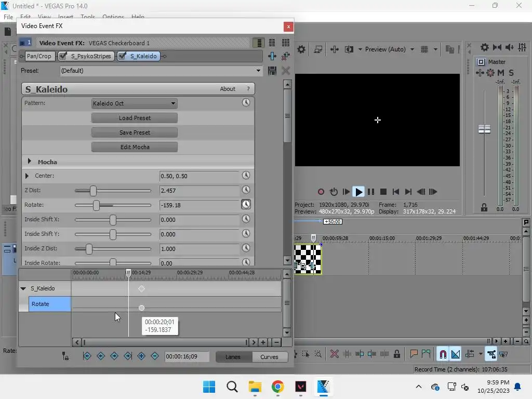Screen dimensions: 532x399
Task: Click the Edit Mocha button
Action: [135, 147]
